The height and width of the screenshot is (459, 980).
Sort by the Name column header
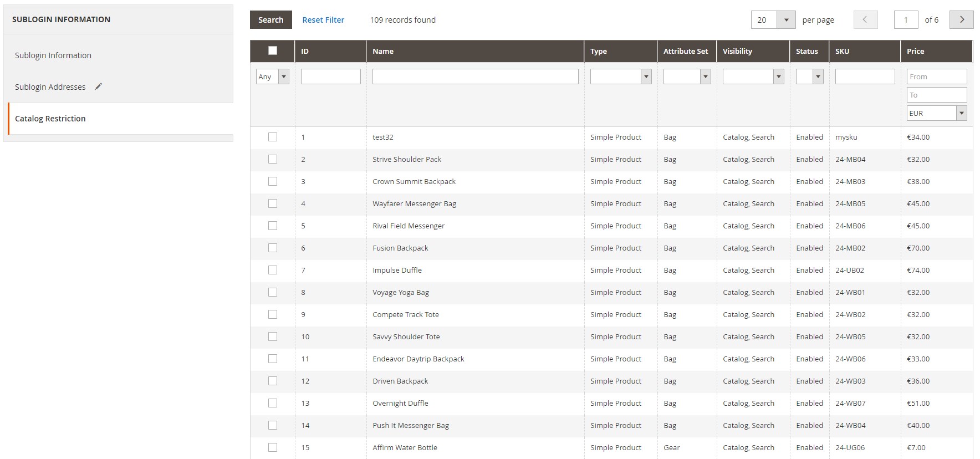point(475,51)
